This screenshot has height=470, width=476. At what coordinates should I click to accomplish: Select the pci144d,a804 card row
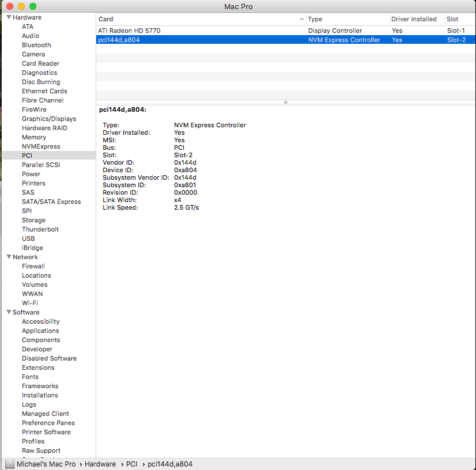[x=286, y=40]
